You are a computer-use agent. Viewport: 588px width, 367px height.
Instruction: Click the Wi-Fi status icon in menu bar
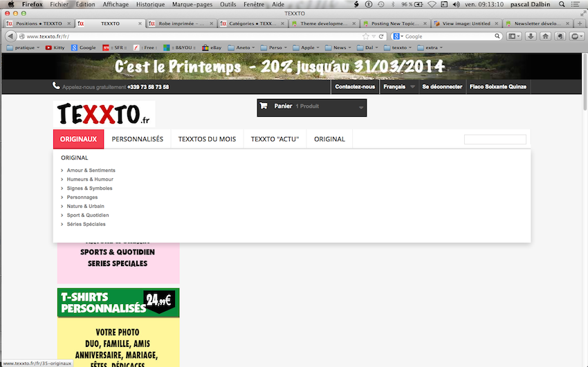[432, 5]
